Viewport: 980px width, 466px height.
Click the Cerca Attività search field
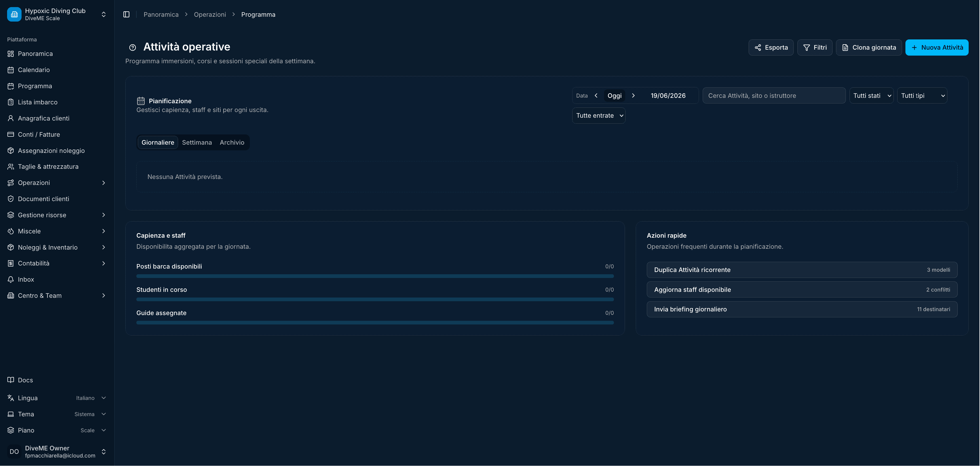tap(774, 96)
